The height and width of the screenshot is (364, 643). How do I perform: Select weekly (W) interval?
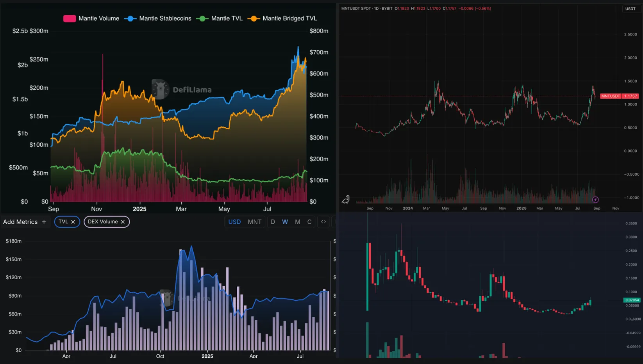[285, 222]
